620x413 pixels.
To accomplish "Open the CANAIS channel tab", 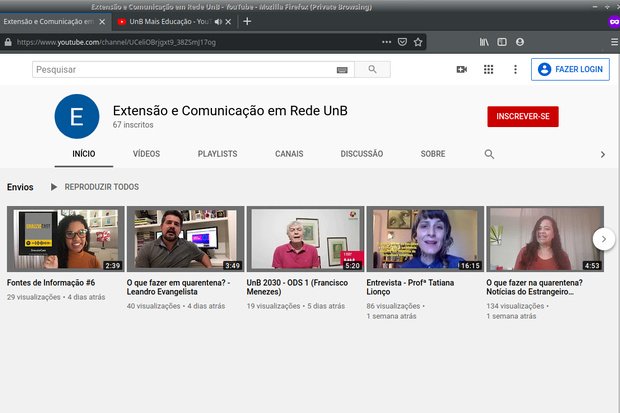I will 289,154.
